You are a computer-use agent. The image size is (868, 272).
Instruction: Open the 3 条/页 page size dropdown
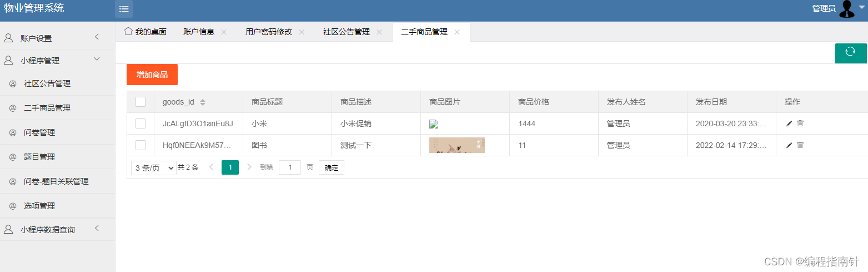[154, 167]
